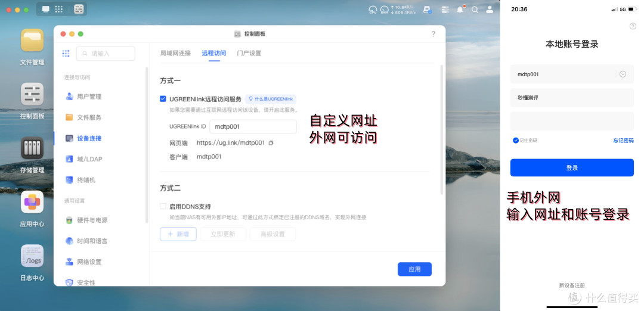The height and width of the screenshot is (311, 644).
Task: Open the 应用中心 desktop icon
Action: 32,202
